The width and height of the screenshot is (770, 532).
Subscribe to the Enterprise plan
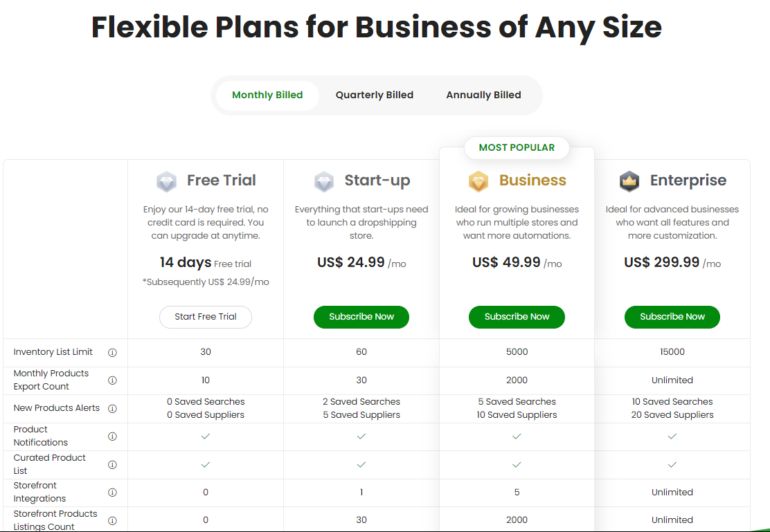(672, 317)
